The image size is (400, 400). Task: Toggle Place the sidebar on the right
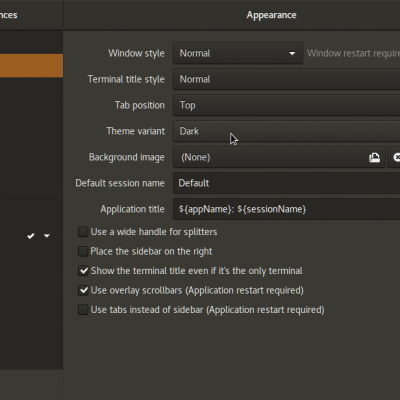coord(83,251)
